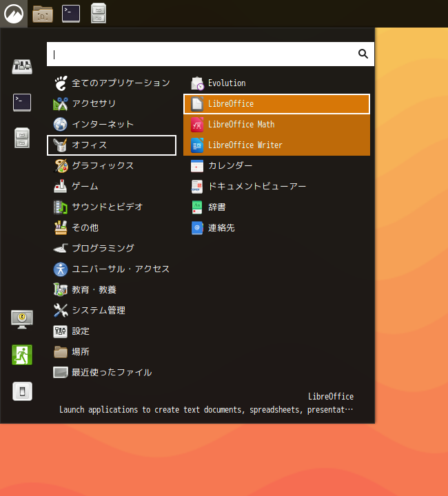Screen dimensions: 448x496
Task: Click the Cinnamon menu launcher icon
Action: pos(14,14)
